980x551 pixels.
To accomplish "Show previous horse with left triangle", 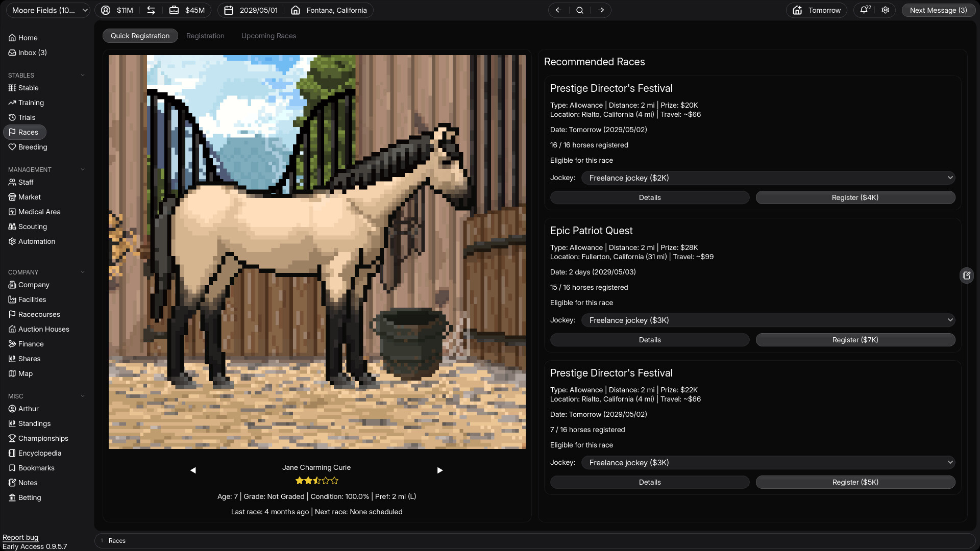I will click(x=193, y=470).
